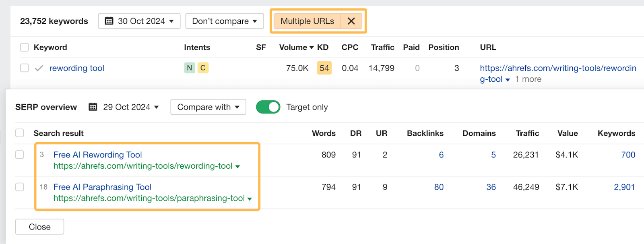Image resolution: width=644 pixels, height=244 pixels.
Task: Check the rewording tool keyword checkbox
Action: point(25,68)
